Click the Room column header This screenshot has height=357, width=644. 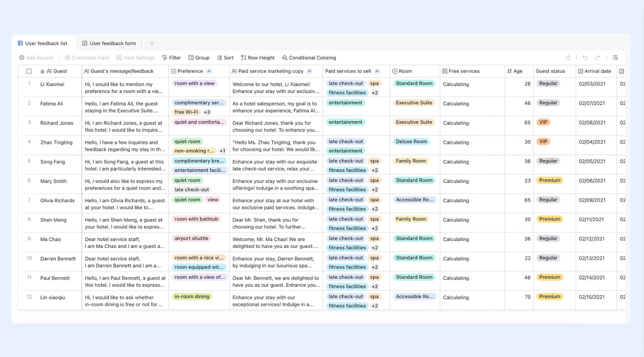(x=415, y=71)
